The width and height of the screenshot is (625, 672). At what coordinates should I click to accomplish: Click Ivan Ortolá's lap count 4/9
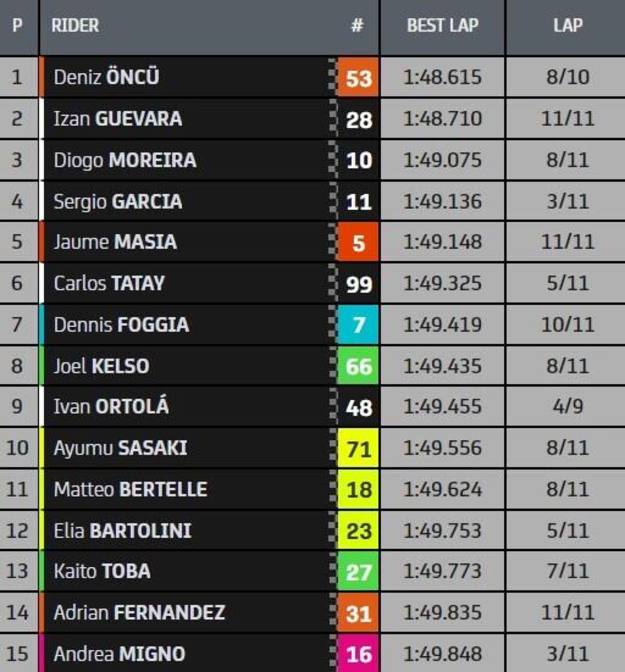[567, 407]
